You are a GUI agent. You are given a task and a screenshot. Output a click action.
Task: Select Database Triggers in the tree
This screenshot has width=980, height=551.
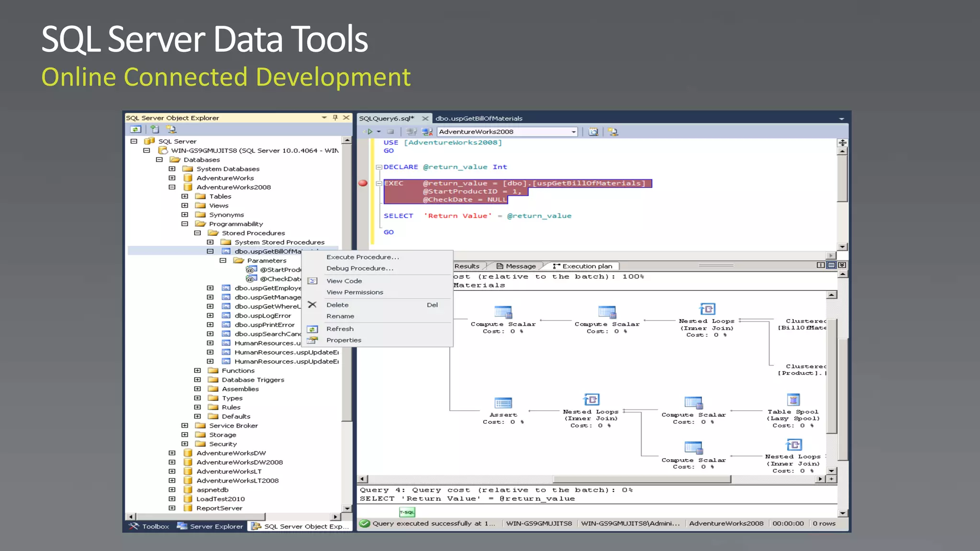253,380
